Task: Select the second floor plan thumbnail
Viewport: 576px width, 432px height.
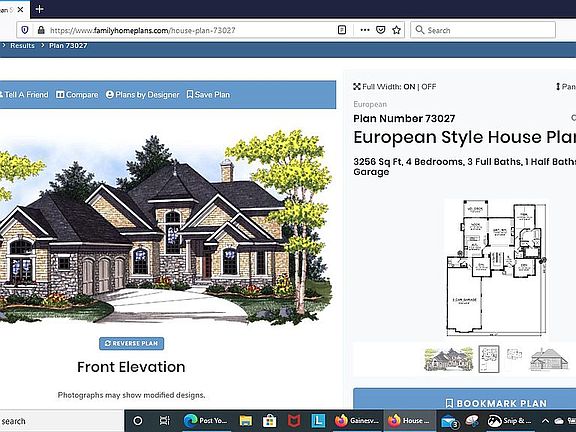Action: (514, 355)
